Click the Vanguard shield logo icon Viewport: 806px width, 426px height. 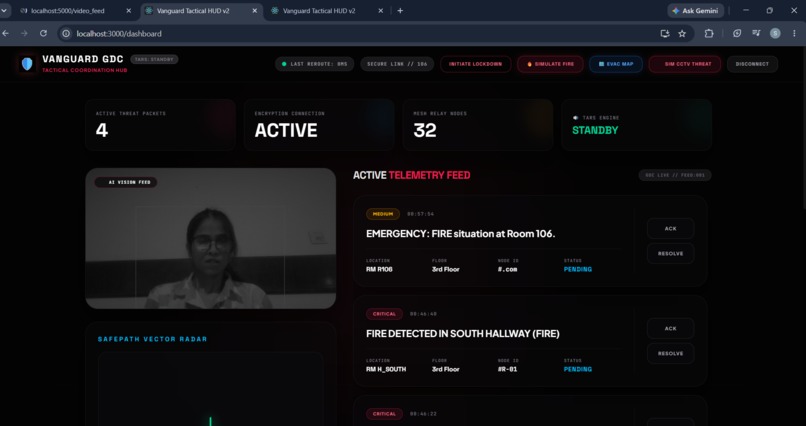[x=27, y=64]
